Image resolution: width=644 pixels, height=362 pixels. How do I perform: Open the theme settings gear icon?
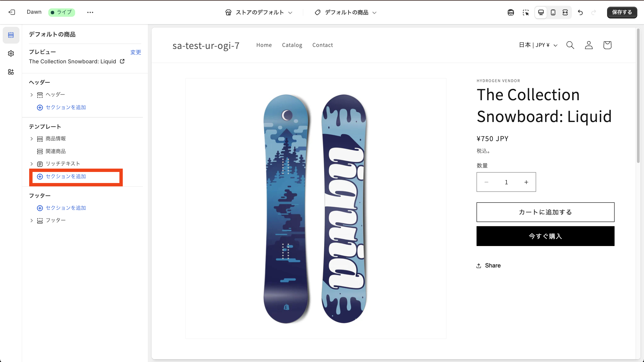point(11,54)
